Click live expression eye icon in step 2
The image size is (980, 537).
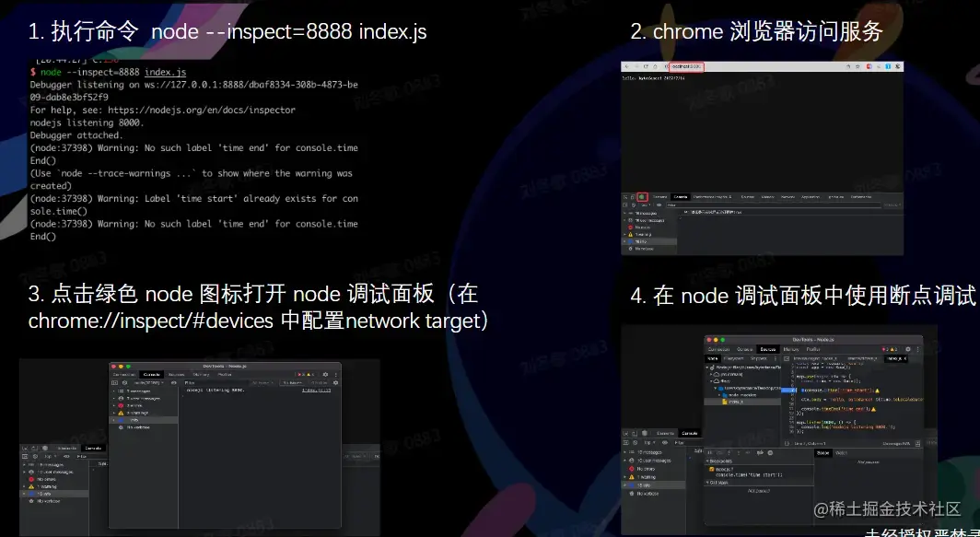pos(659,205)
